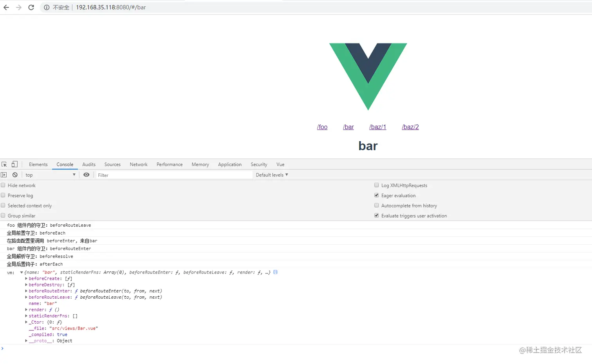Switch to the Memory tab

point(200,164)
